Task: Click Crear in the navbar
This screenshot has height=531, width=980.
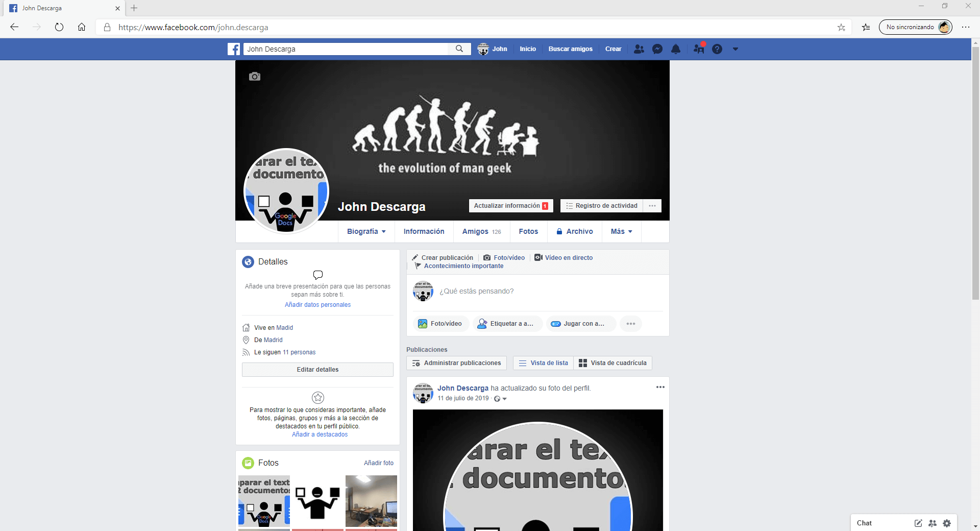Action: (x=613, y=49)
